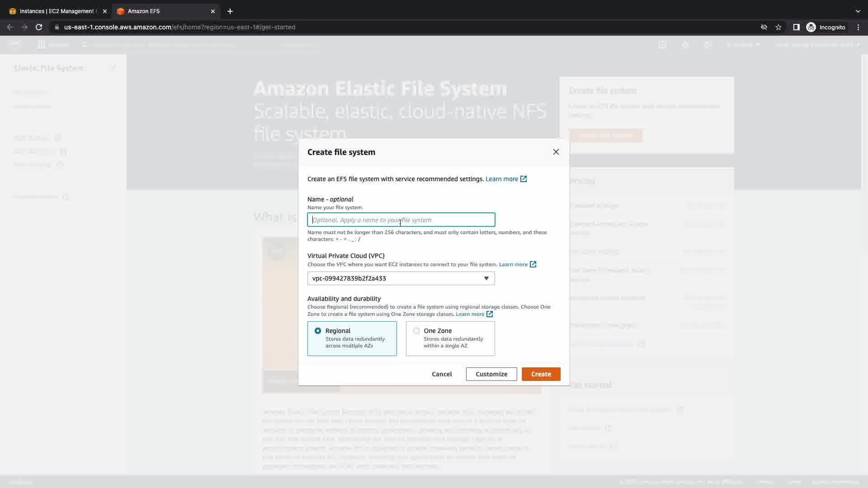Select the Regional radio option
The width and height of the screenshot is (868, 488).
point(318,331)
